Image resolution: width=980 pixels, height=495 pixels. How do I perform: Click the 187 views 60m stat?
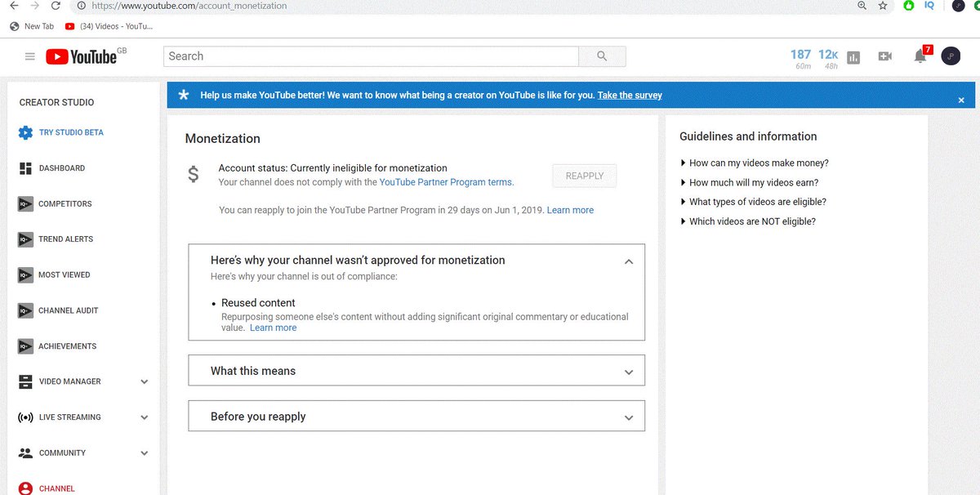[801, 58]
